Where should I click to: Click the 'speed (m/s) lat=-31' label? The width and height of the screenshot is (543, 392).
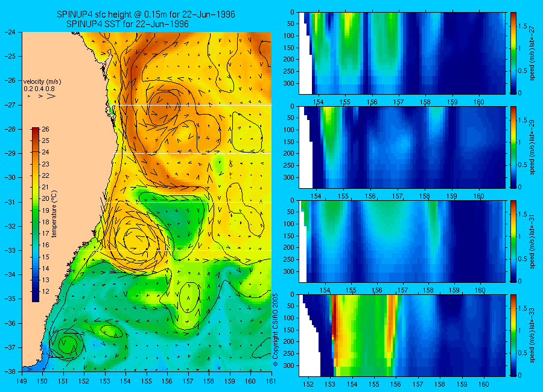tap(532, 241)
